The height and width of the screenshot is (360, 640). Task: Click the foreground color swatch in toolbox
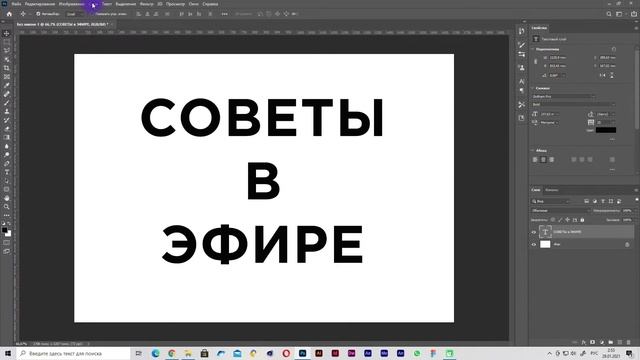(4, 230)
